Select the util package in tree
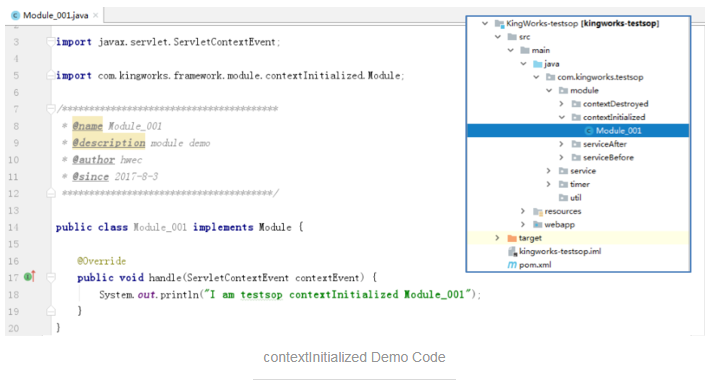The height and width of the screenshot is (386, 708). 576,198
